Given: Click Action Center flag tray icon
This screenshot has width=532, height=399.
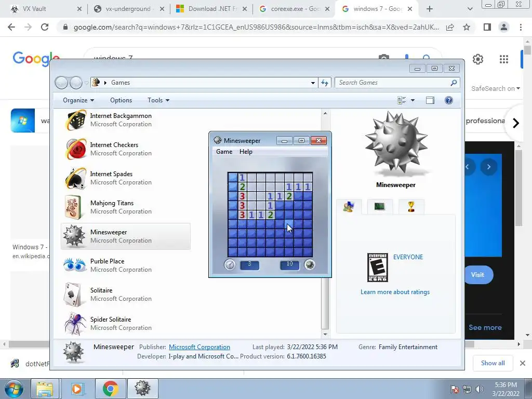Looking at the screenshot, I should click(x=454, y=389).
